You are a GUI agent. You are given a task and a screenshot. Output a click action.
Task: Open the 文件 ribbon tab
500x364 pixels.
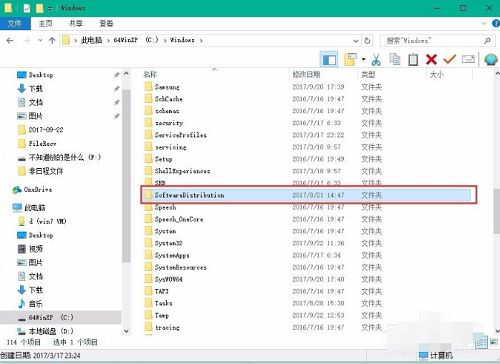tap(15, 23)
